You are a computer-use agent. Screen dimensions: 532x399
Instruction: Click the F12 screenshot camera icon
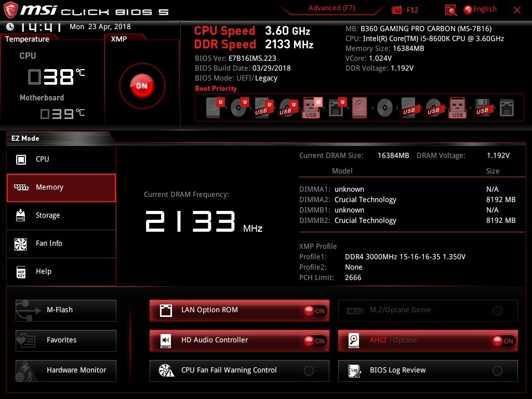(x=396, y=10)
